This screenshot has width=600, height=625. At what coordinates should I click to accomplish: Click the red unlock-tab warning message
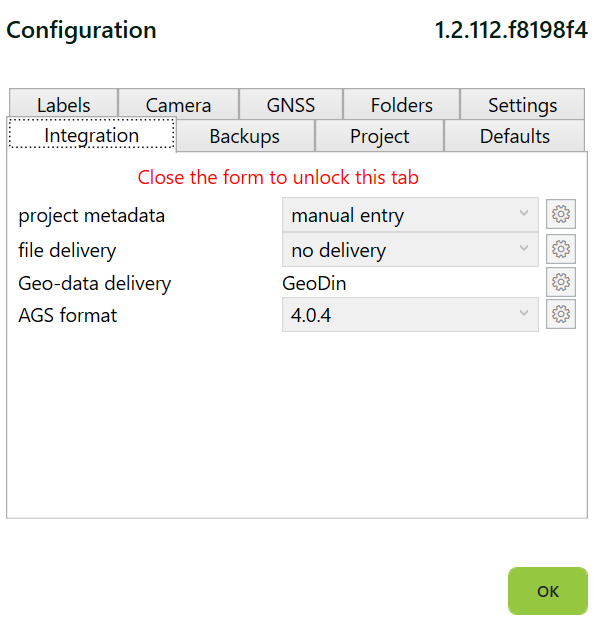click(x=278, y=178)
